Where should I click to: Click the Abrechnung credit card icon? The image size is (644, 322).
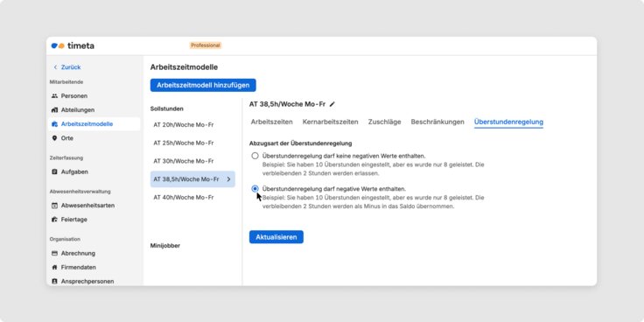tap(54, 253)
